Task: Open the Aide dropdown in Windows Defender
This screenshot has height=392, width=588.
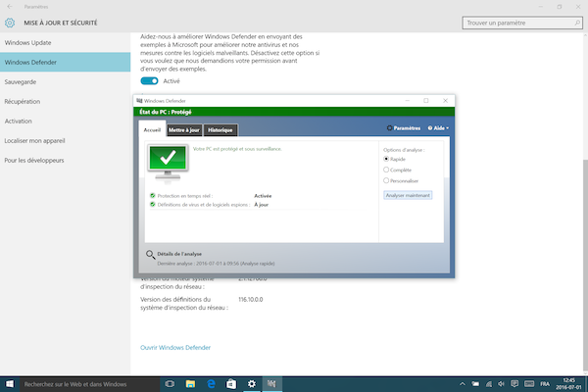Action: 438,128
